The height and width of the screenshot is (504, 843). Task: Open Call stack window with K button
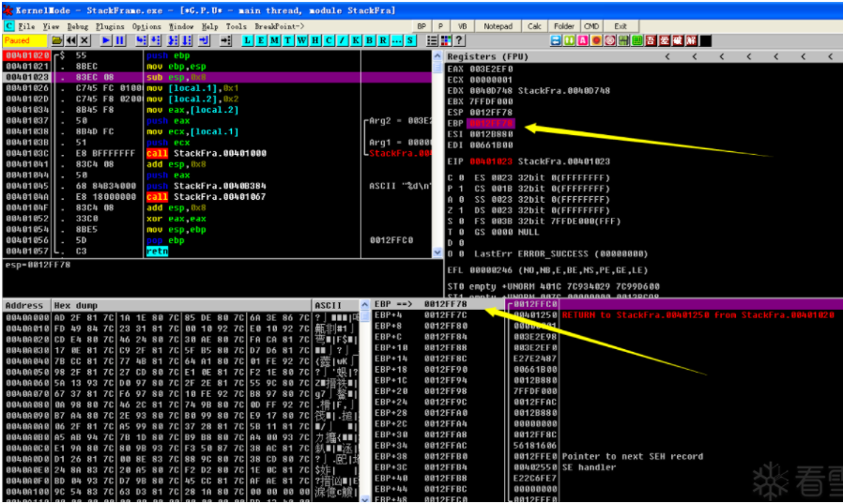356,40
